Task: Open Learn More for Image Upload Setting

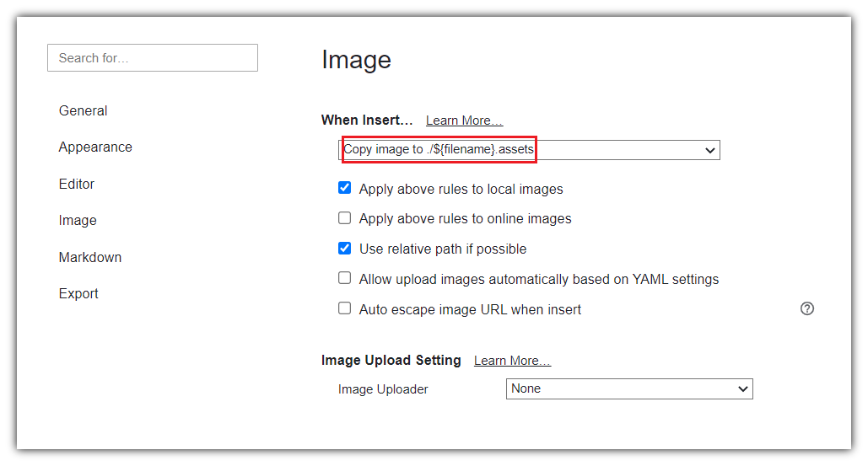Action: point(512,361)
